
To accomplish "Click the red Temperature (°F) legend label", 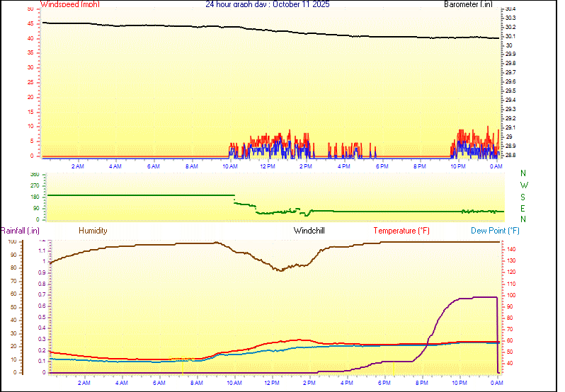I will [401, 231].
